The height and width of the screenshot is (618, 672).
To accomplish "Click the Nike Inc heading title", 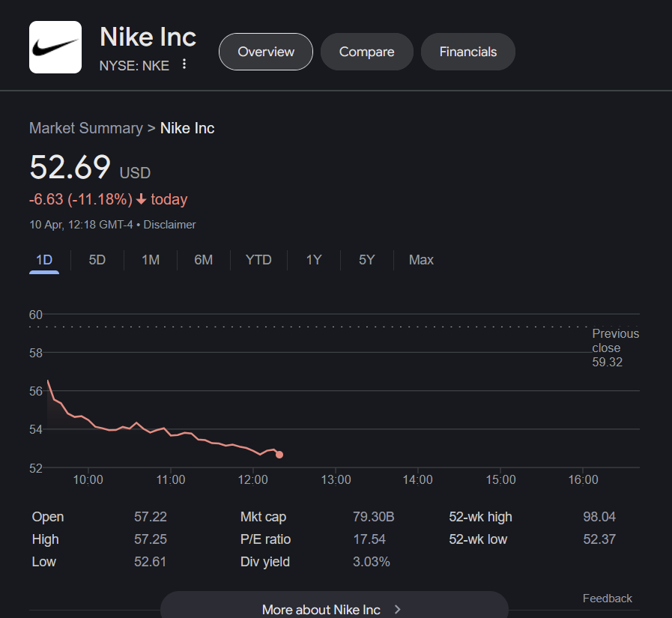I will 148,37.
